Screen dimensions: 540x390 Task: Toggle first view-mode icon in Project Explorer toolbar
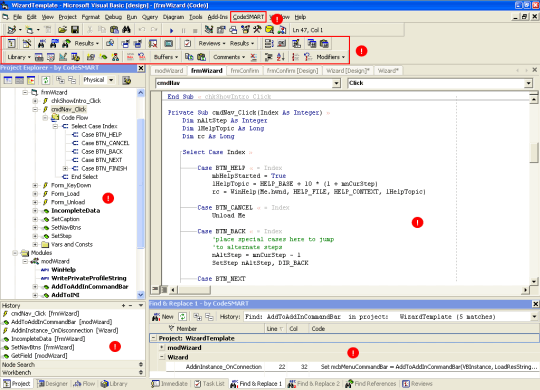[x=8, y=80]
